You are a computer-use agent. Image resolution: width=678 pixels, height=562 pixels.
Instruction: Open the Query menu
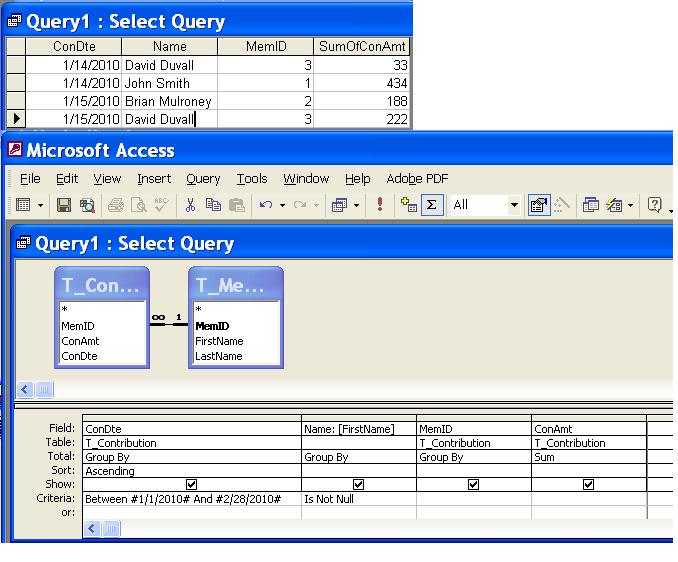(203, 179)
